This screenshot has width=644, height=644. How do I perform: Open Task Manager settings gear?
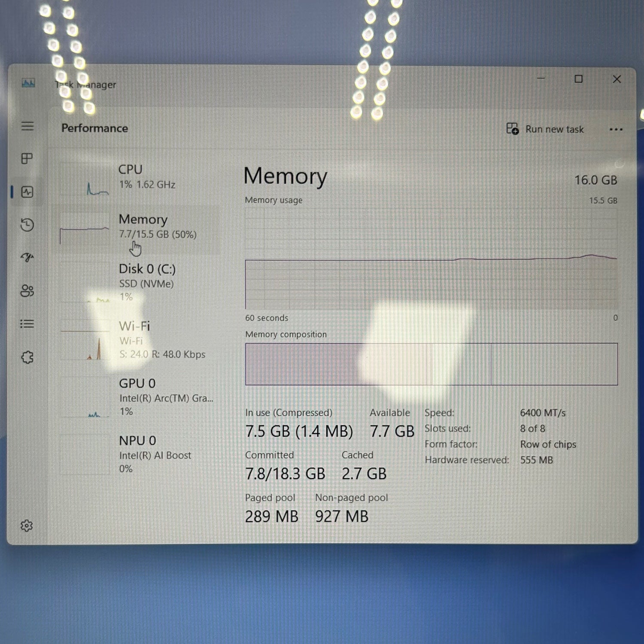pos(27,526)
